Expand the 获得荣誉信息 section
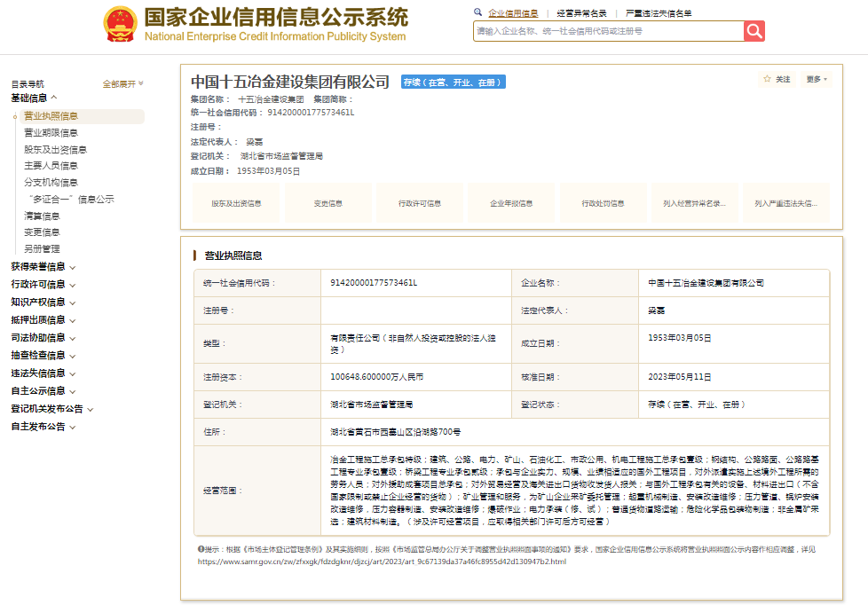868x605 pixels. (43, 266)
